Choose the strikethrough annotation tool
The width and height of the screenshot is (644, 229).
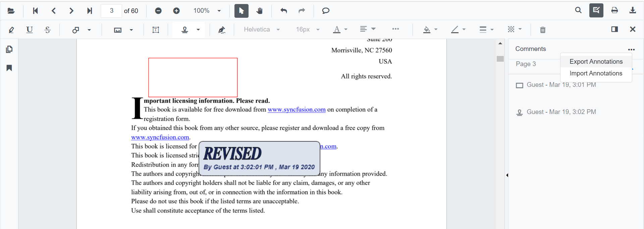(x=48, y=30)
